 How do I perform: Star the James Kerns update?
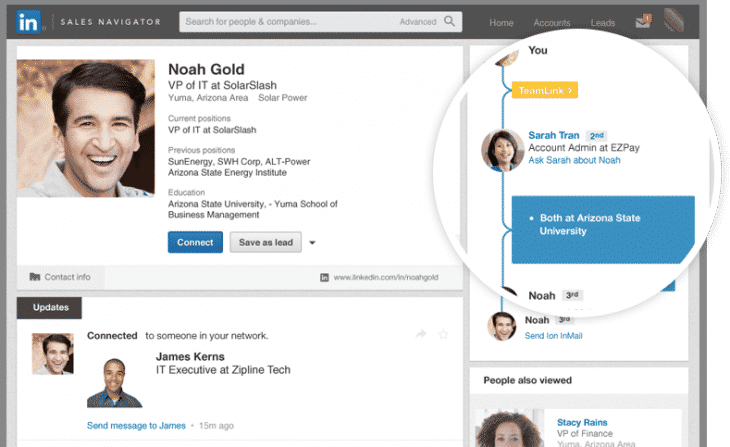coord(443,334)
